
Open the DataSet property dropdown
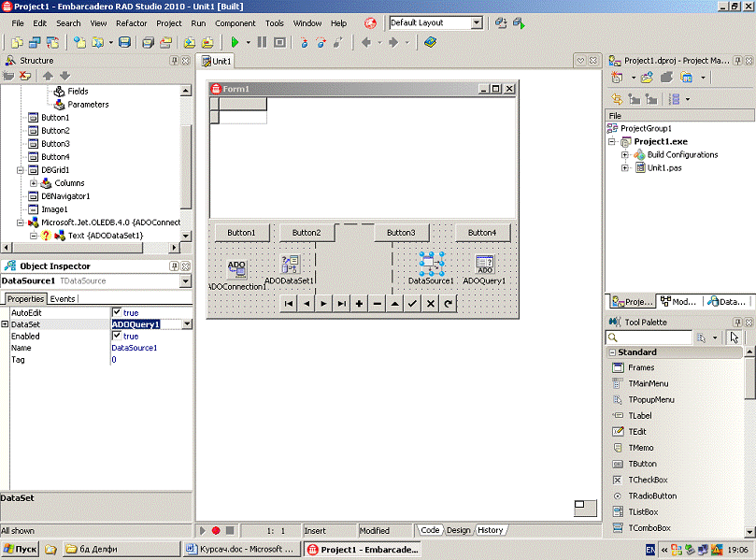(188, 324)
